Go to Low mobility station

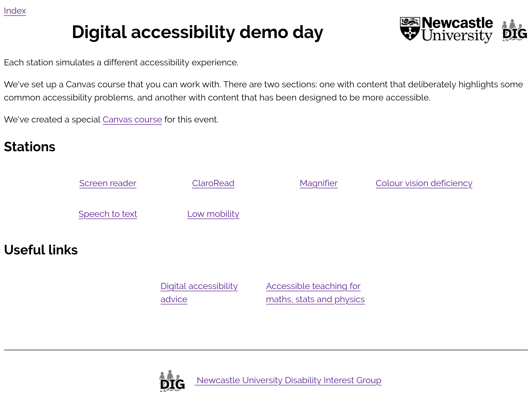click(213, 214)
